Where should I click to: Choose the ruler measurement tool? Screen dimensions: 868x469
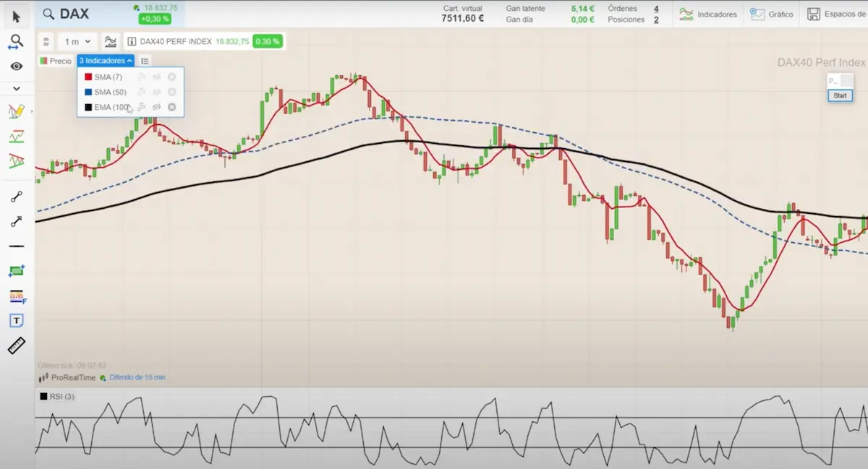[x=16, y=345]
